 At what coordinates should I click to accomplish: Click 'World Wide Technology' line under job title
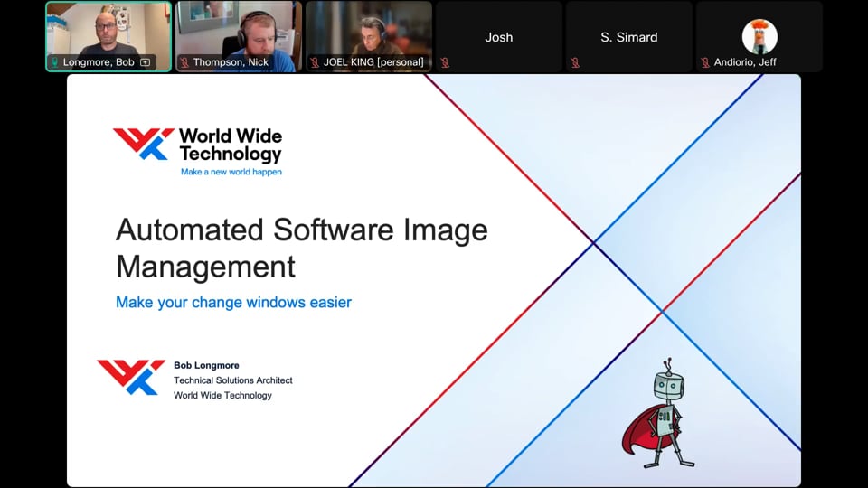point(222,395)
